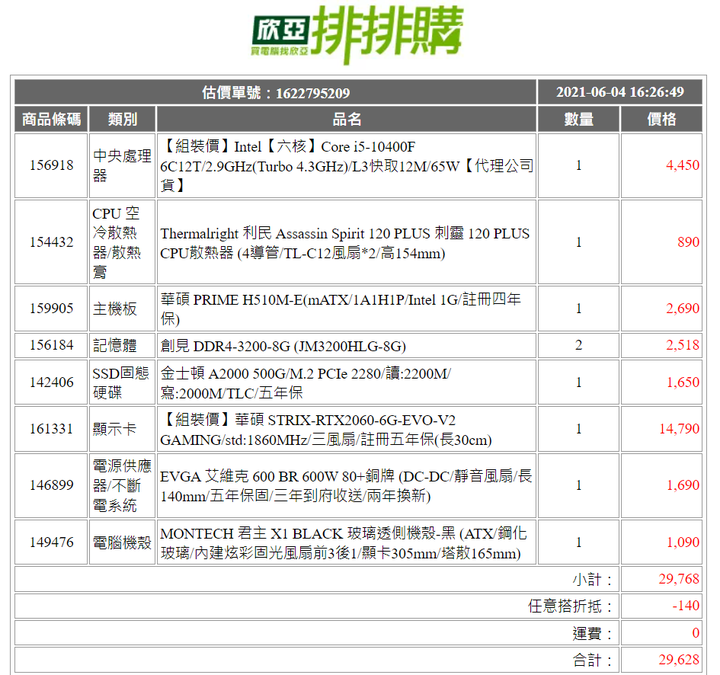Image resolution: width=720 pixels, height=675 pixels.
Task: Click the 品名 column header
Action: click(347, 119)
